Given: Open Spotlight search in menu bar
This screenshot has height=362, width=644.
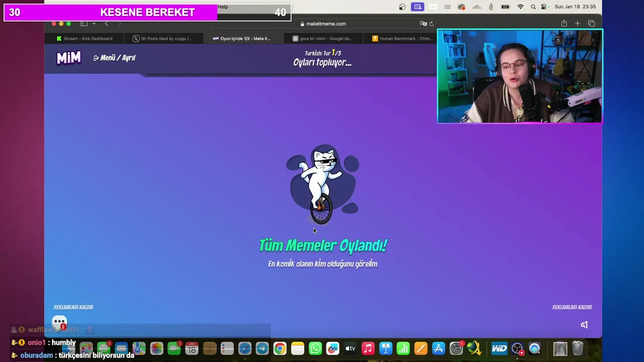Looking at the screenshot, I should (x=533, y=7).
